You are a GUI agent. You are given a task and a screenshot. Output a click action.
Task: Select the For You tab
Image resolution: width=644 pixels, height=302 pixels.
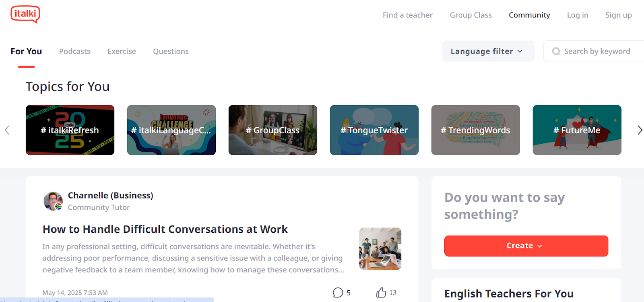click(26, 52)
